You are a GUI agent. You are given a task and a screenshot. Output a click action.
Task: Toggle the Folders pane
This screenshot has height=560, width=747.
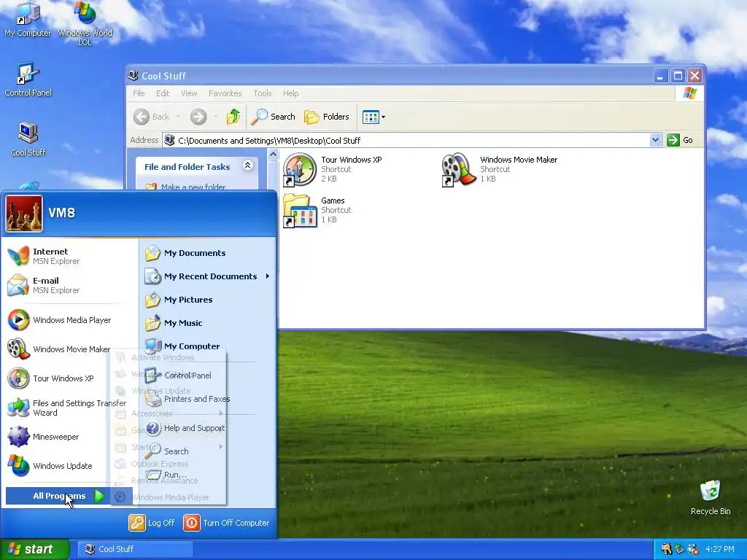pyautogui.click(x=327, y=117)
